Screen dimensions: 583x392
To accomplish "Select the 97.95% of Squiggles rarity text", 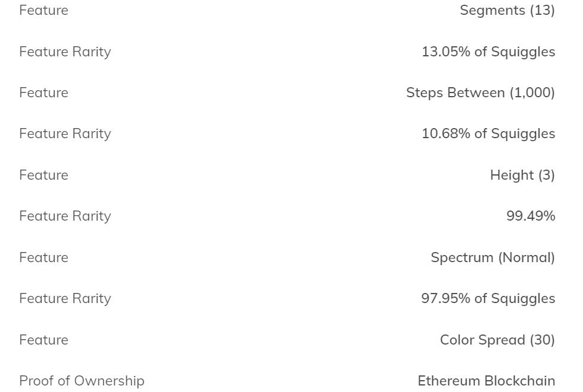I will pos(488,298).
